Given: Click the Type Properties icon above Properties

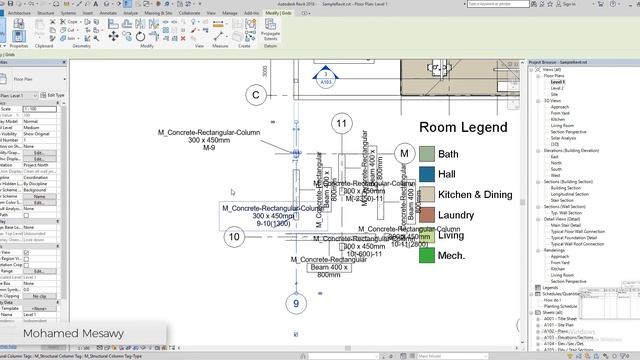Looking at the screenshot, I should 18,23.
